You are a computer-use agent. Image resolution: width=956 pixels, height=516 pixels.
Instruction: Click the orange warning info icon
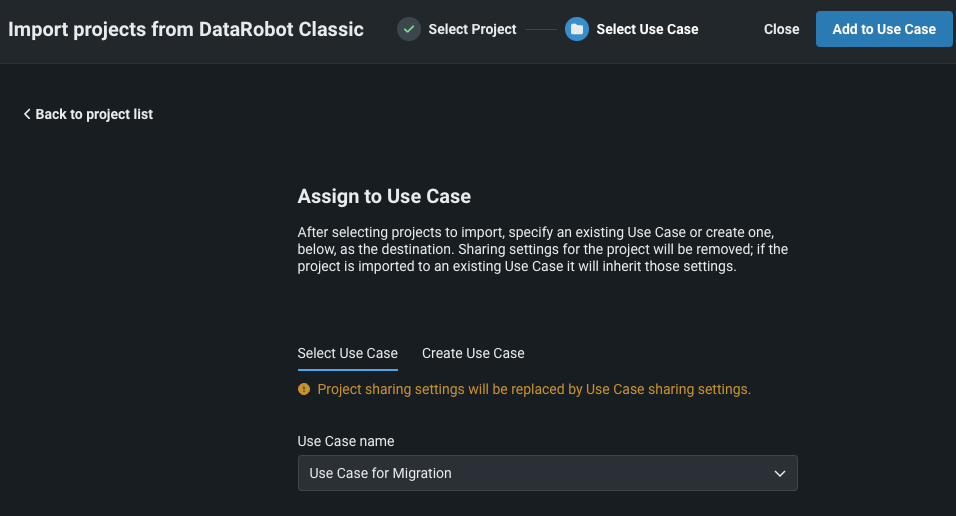pos(304,389)
